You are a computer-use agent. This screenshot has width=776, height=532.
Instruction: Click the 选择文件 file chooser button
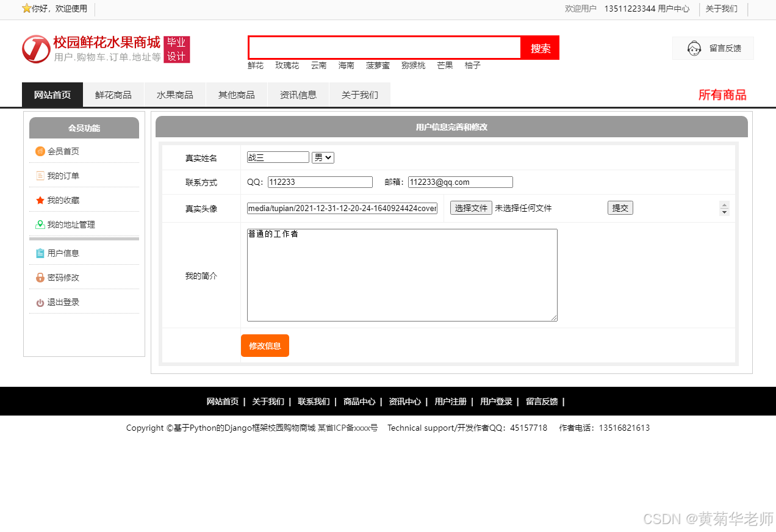coord(471,208)
